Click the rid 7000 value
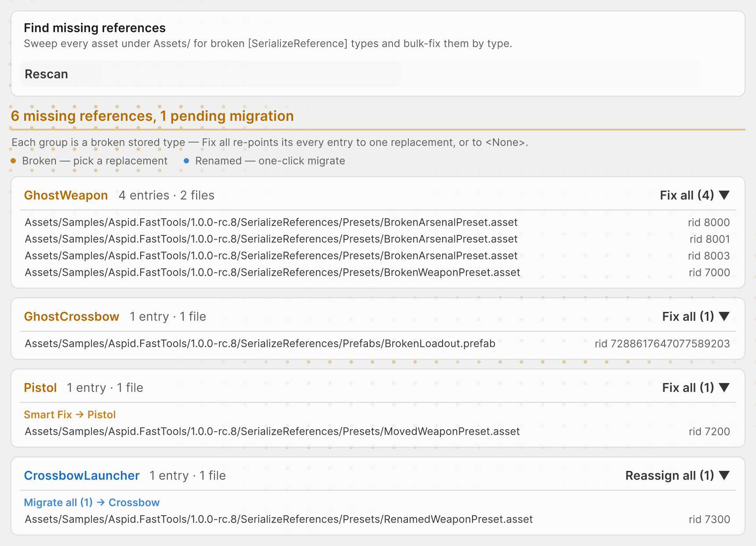Viewport: 756px width, 546px height. [709, 272]
